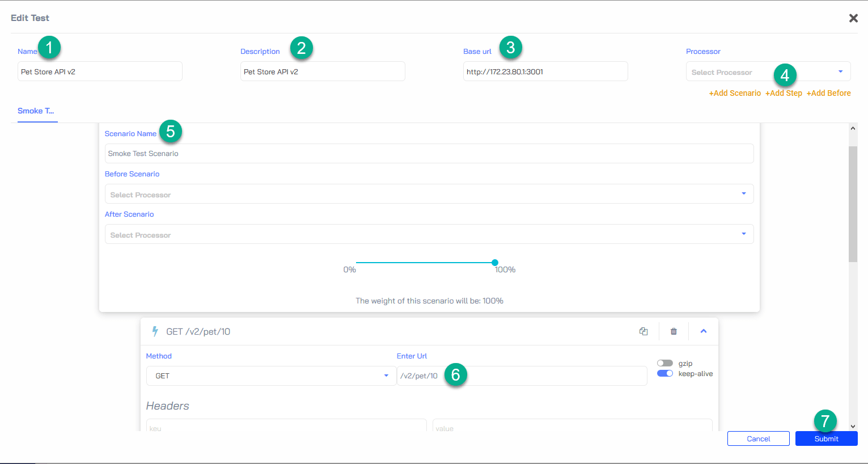Click +Add Scenario

click(735, 92)
